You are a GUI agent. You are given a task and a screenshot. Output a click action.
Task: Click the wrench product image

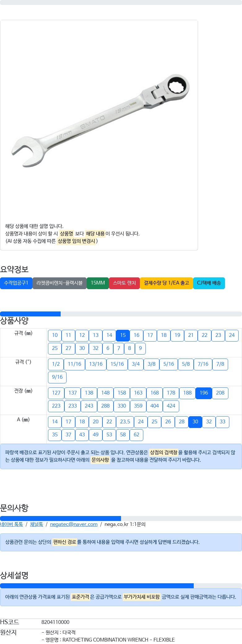[x=101, y=120]
